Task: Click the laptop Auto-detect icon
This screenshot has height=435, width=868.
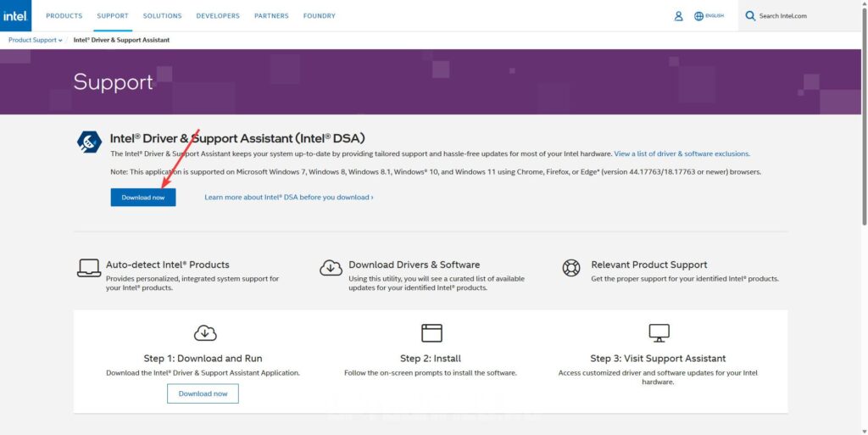Action: [x=89, y=268]
